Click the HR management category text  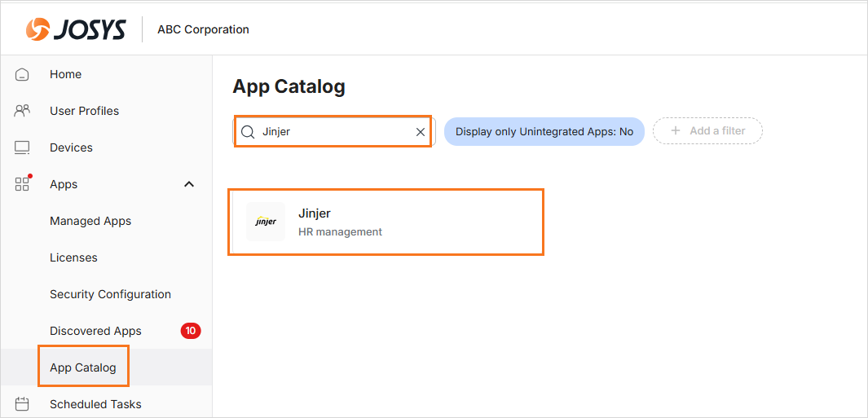[x=340, y=232]
